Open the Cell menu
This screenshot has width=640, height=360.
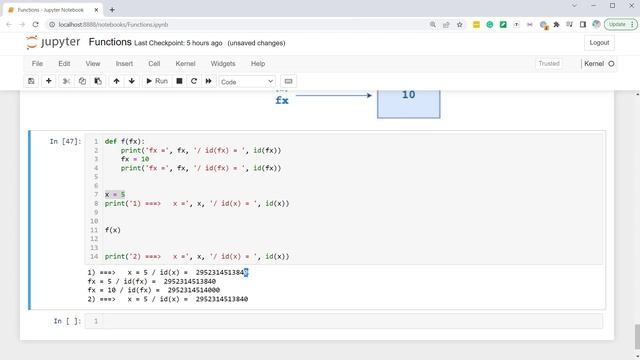point(154,64)
